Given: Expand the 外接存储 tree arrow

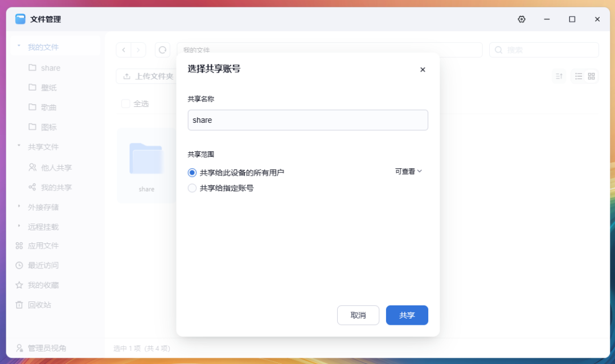Looking at the screenshot, I should click(19, 206).
